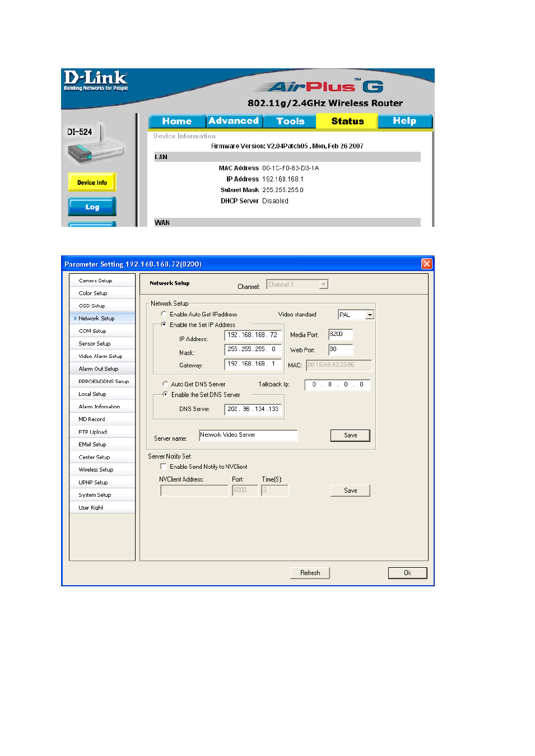Show Alarm Information page
Image resolution: width=535 pixels, height=756 pixels.
pyautogui.click(x=102, y=407)
